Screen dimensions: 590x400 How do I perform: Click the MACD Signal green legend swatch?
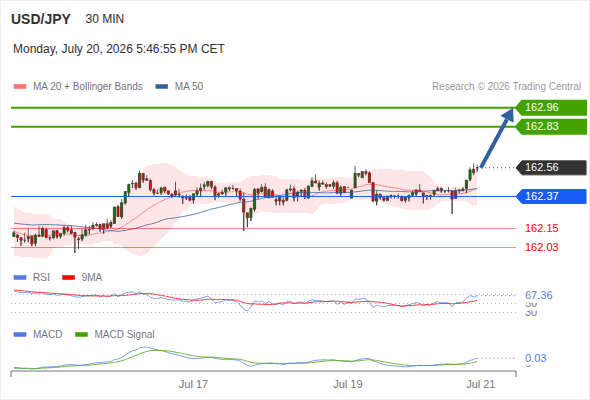point(81,335)
